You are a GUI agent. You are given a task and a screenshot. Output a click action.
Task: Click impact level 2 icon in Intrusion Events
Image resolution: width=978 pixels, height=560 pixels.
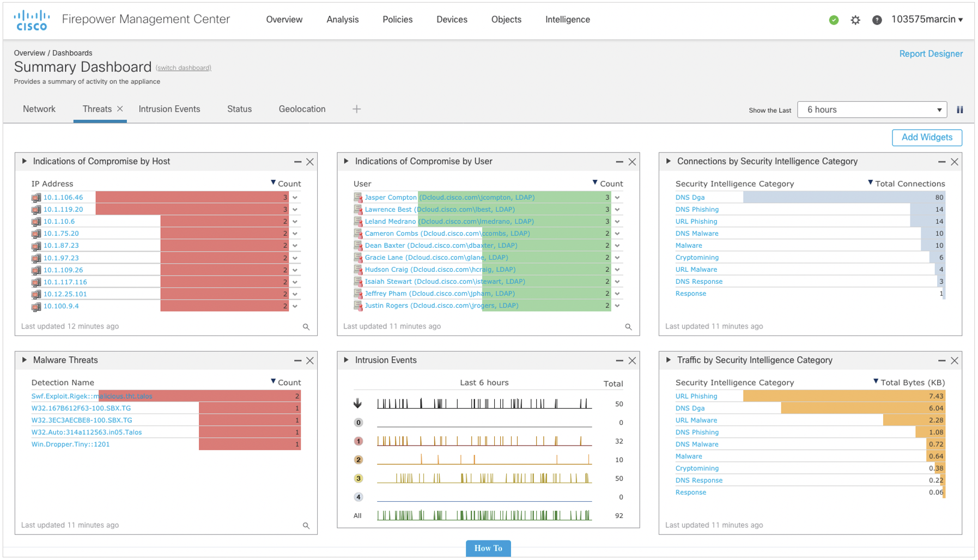(x=359, y=460)
